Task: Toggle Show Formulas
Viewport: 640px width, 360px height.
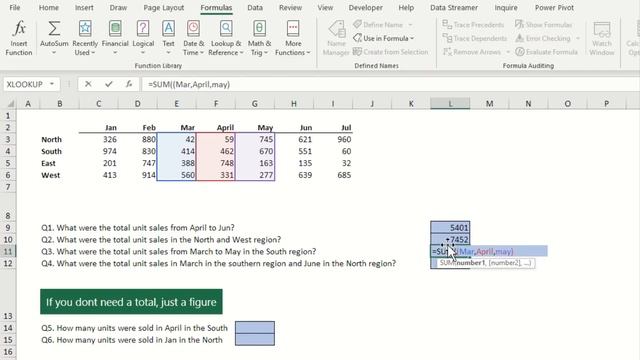Action: click(x=544, y=24)
